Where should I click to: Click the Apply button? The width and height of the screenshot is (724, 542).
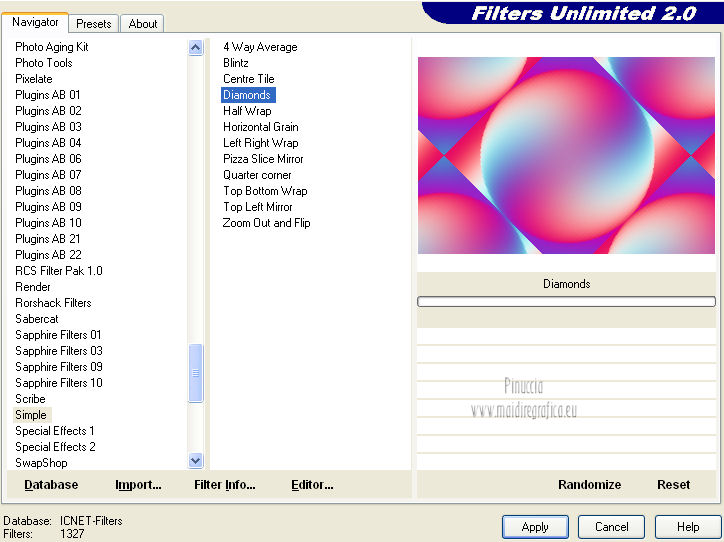(x=535, y=527)
